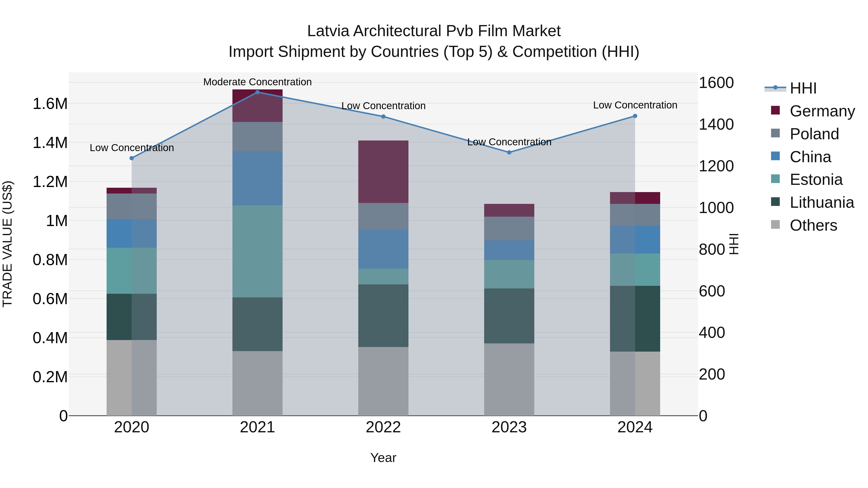Click the 2023 x-axis tick label

(x=509, y=427)
